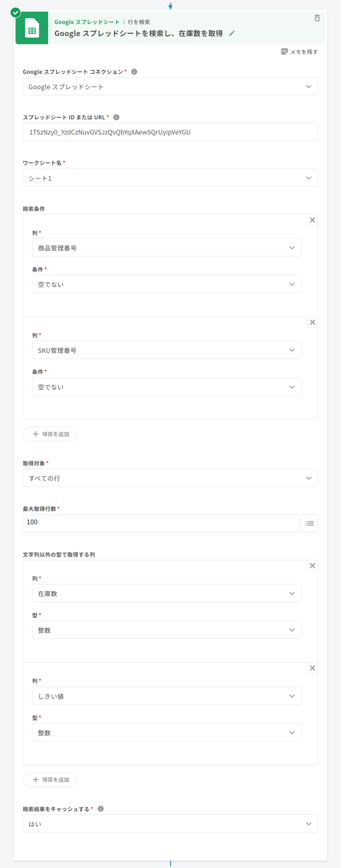341x868 pixels.
Task: Click the info icon next to スプレッドシート ID label
Action: pyautogui.click(x=116, y=117)
